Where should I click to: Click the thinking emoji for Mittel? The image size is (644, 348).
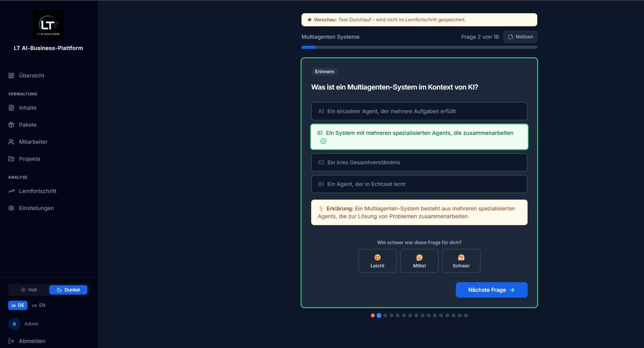click(x=419, y=257)
